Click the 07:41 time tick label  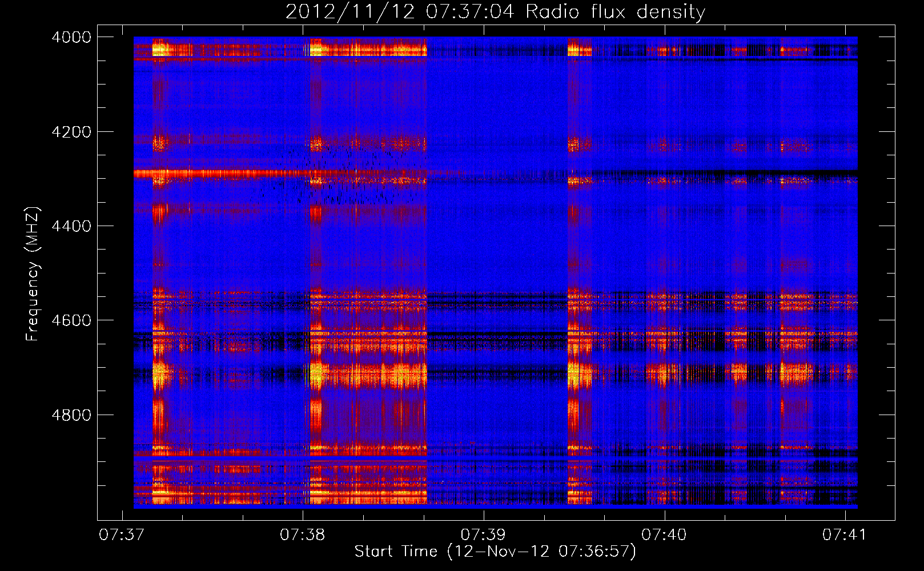pos(845,535)
